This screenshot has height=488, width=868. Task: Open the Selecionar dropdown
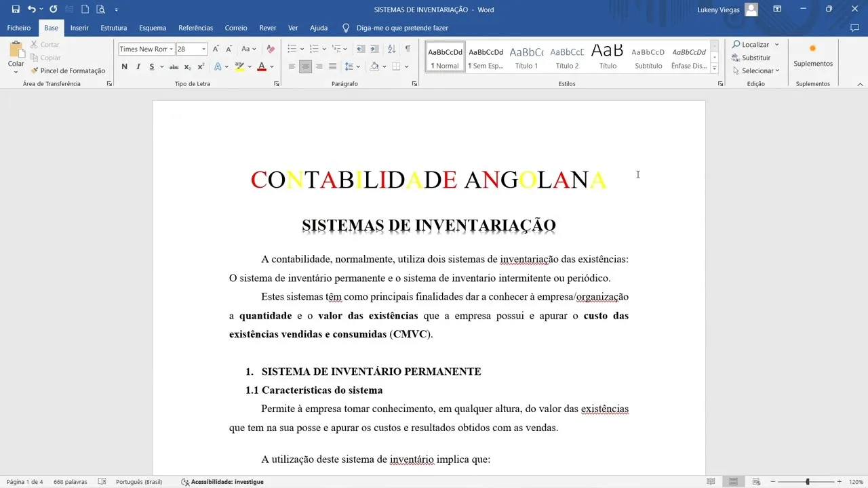(x=755, y=70)
